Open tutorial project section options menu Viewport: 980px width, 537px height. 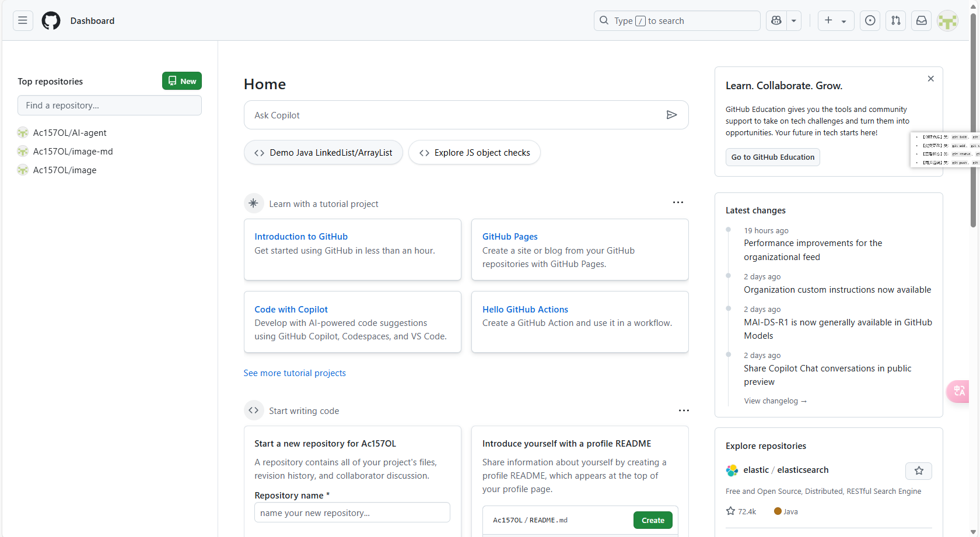pyautogui.click(x=678, y=202)
